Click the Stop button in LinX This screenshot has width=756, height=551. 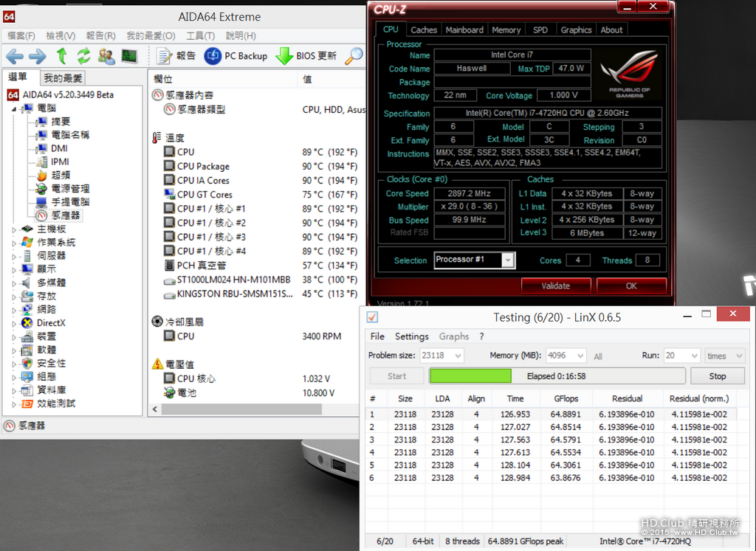tap(718, 376)
